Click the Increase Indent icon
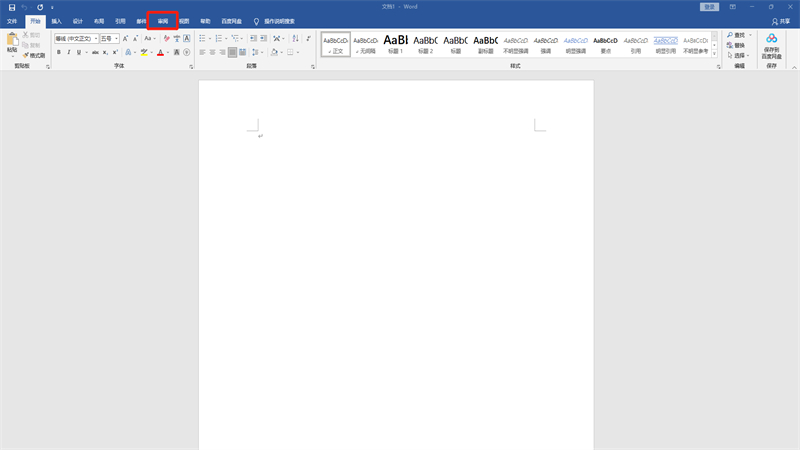The image size is (800, 450). click(263, 38)
